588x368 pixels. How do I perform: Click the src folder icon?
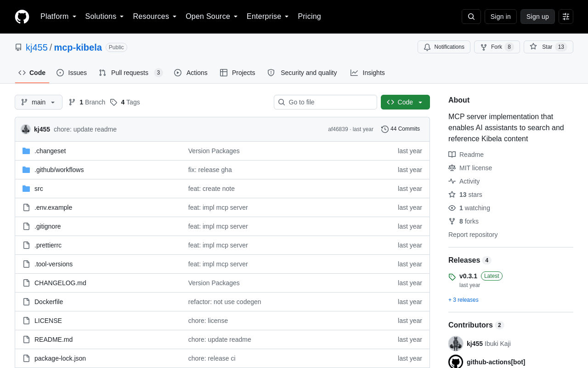[x=26, y=189]
